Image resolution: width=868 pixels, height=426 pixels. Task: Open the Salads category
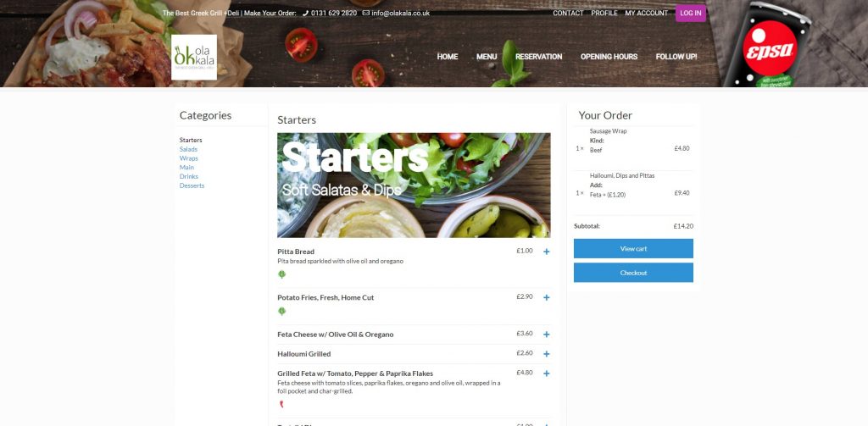188,149
